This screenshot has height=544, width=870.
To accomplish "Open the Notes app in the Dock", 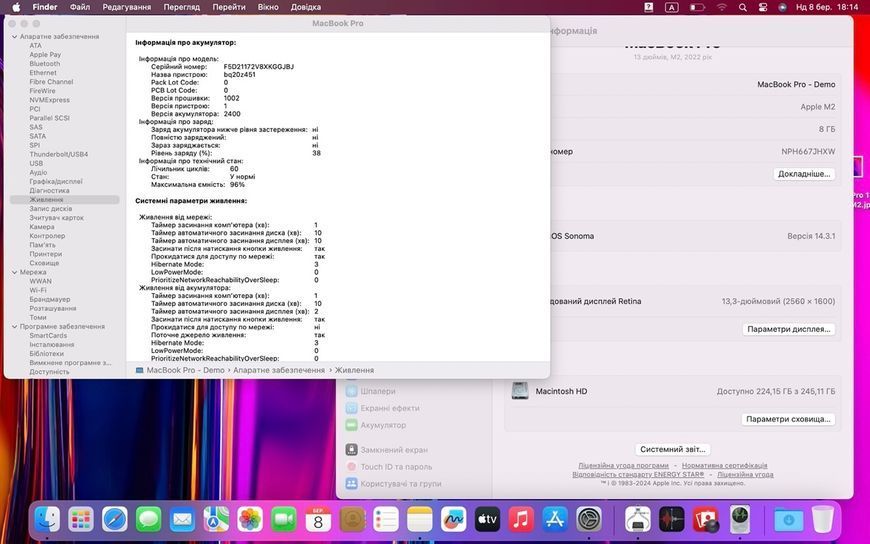I will (419, 520).
